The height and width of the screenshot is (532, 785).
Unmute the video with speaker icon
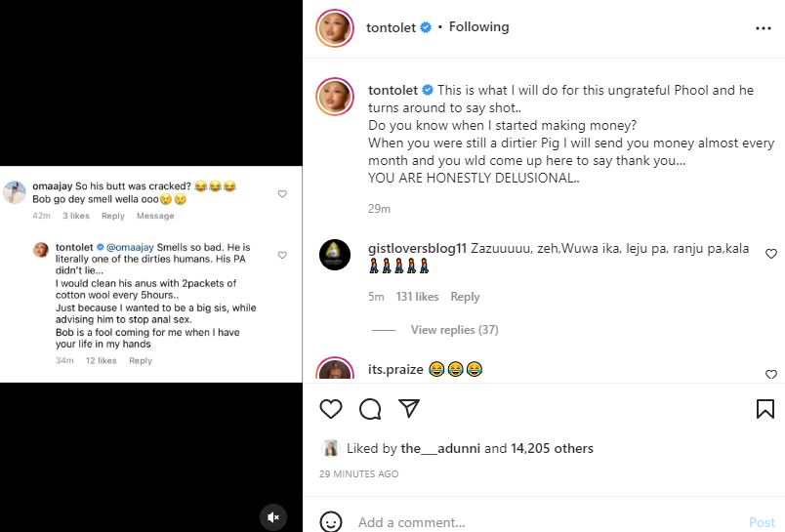click(x=274, y=516)
